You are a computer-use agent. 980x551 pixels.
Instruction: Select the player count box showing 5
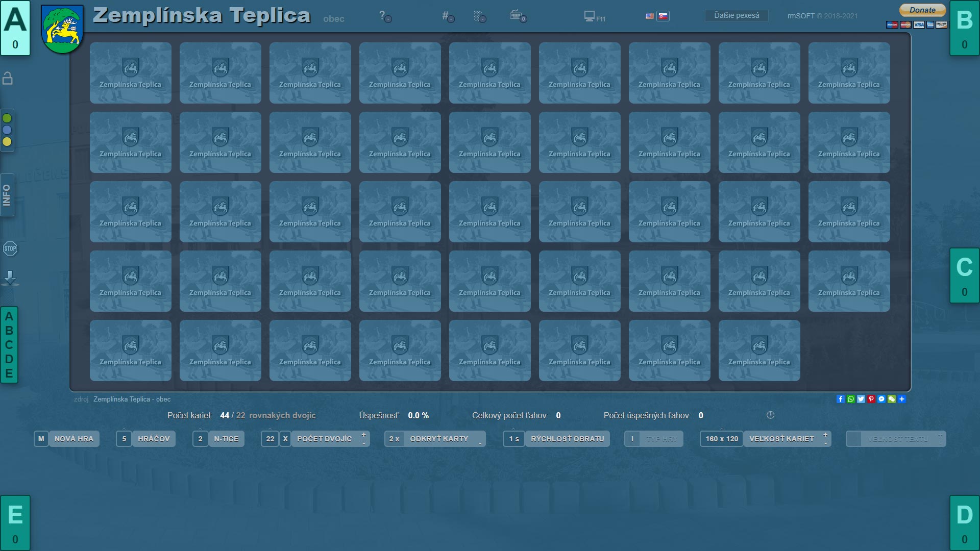click(x=124, y=439)
